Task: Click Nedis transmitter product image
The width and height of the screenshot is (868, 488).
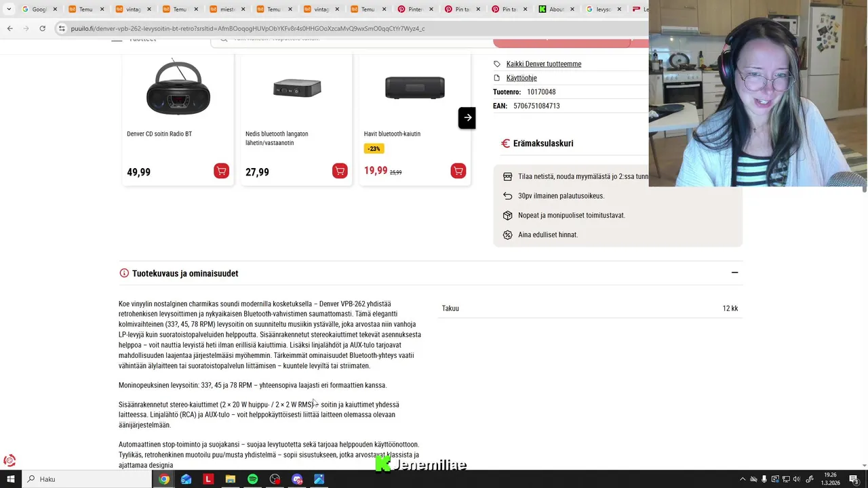Action: tap(297, 87)
